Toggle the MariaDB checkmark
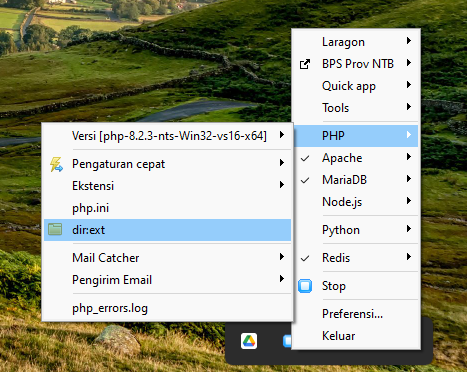This screenshot has width=467, height=372. 305,180
